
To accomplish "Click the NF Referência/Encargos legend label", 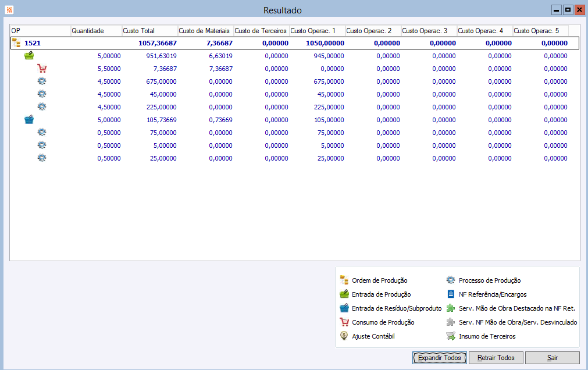I will [493, 294].
